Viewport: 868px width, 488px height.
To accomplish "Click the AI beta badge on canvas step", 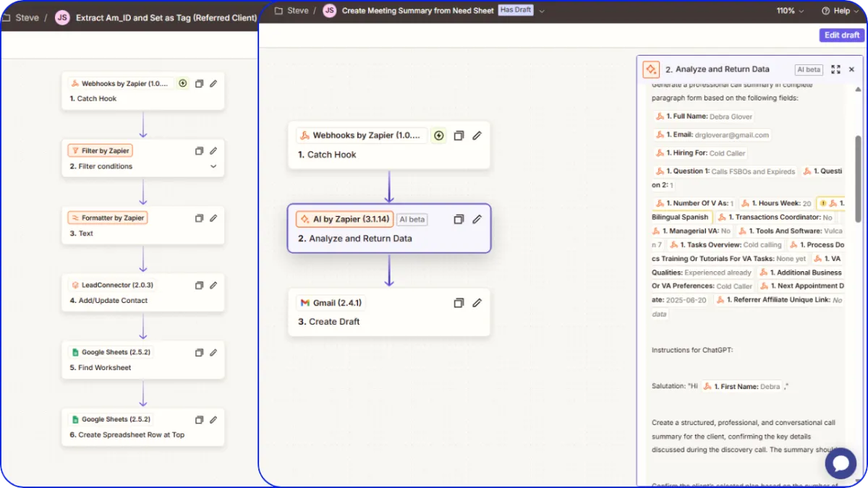I will (412, 219).
